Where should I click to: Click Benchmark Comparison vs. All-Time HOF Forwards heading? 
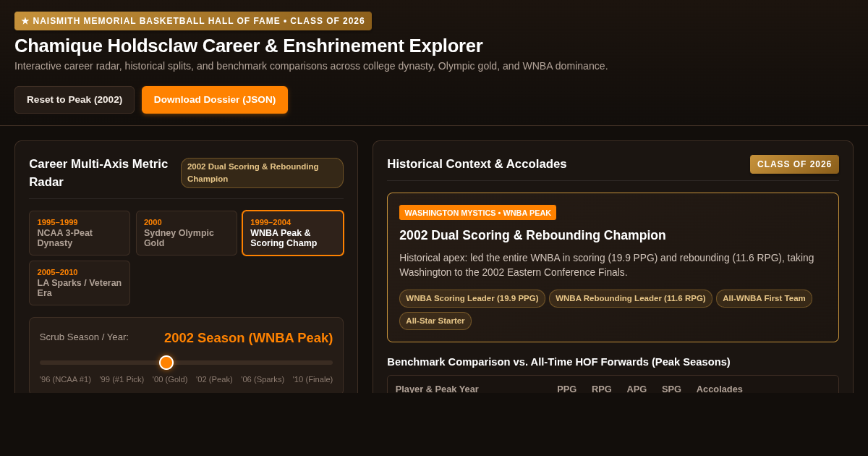coord(558,361)
